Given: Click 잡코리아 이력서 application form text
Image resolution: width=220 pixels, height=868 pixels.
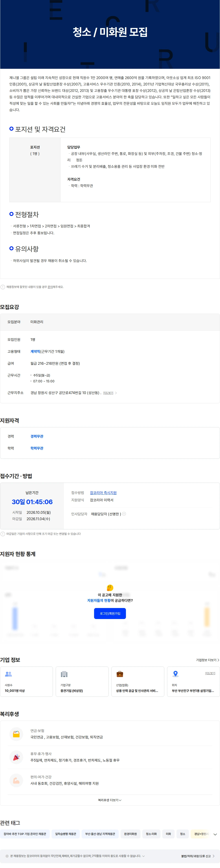Looking at the screenshot, I should (x=102, y=500).
